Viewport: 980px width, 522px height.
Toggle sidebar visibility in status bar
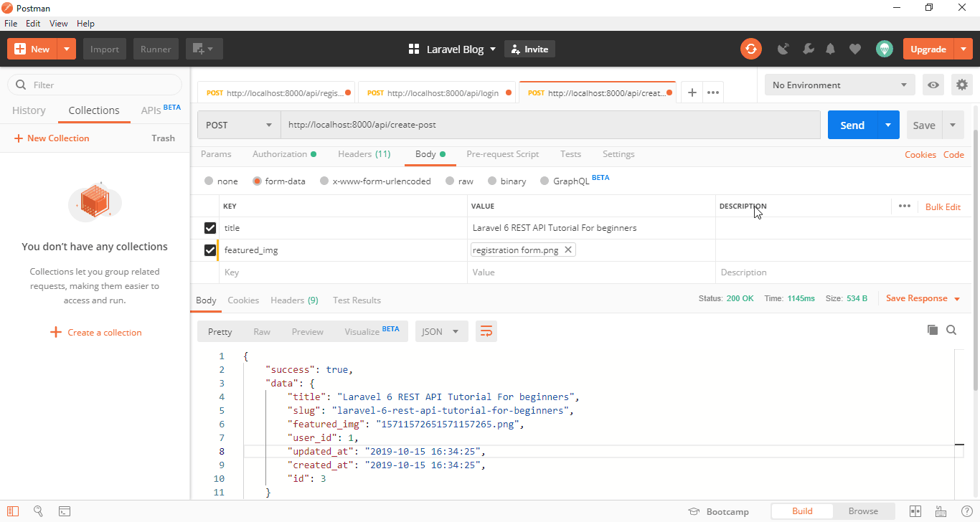click(13, 511)
